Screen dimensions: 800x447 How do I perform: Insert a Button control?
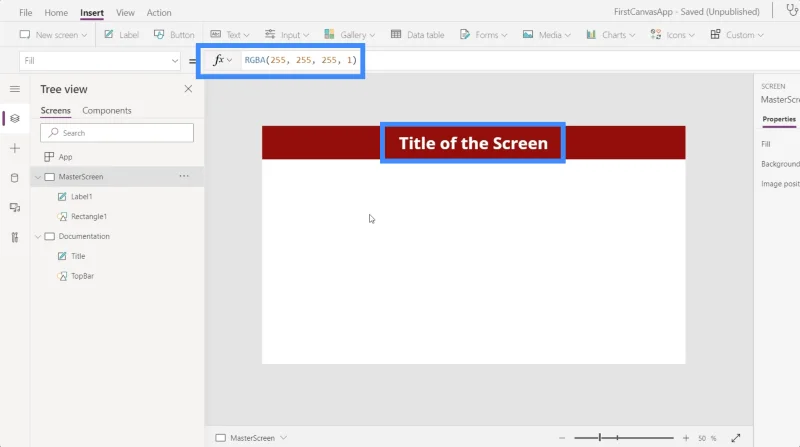pos(174,35)
